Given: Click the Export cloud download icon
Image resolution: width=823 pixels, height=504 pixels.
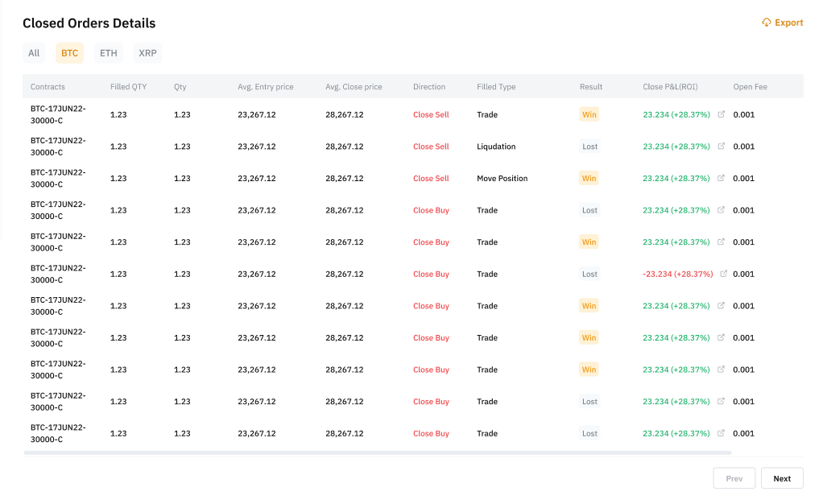Looking at the screenshot, I should point(766,23).
